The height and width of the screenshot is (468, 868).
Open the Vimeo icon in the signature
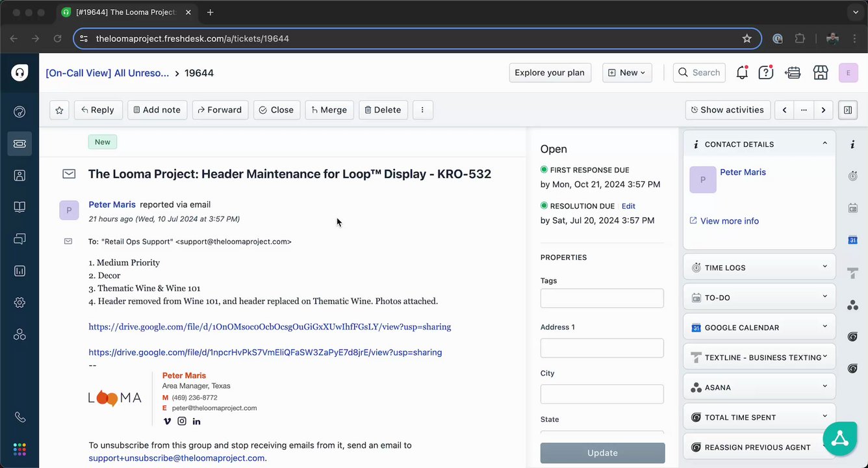click(x=167, y=421)
